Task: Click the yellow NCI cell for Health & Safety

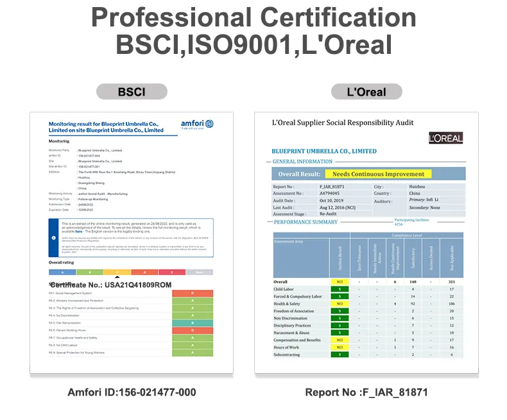Action: coord(339,304)
